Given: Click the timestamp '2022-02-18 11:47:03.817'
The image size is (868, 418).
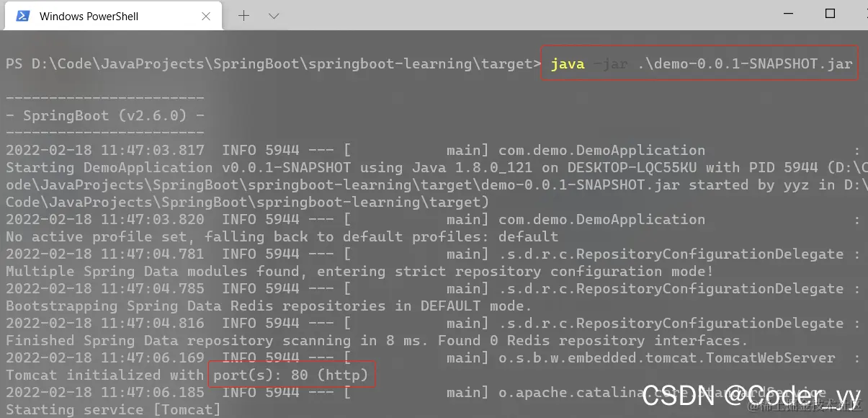Looking at the screenshot, I should click(105, 150).
